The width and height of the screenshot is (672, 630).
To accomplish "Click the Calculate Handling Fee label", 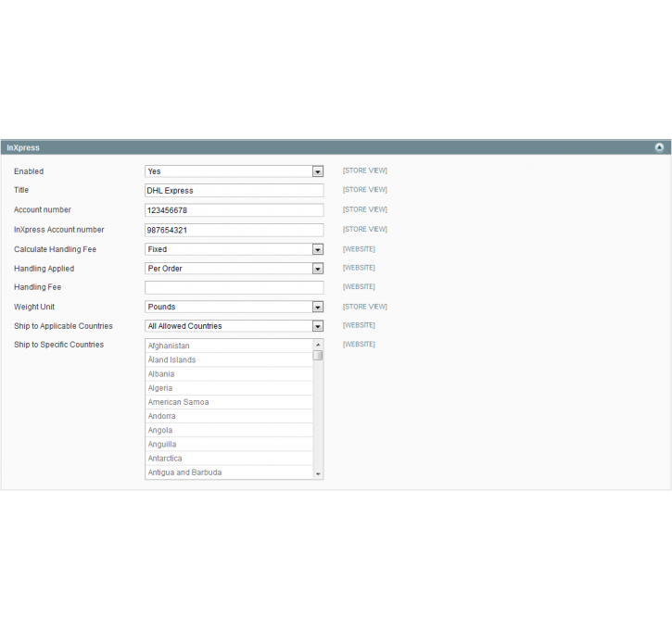I will pyautogui.click(x=56, y=249).
